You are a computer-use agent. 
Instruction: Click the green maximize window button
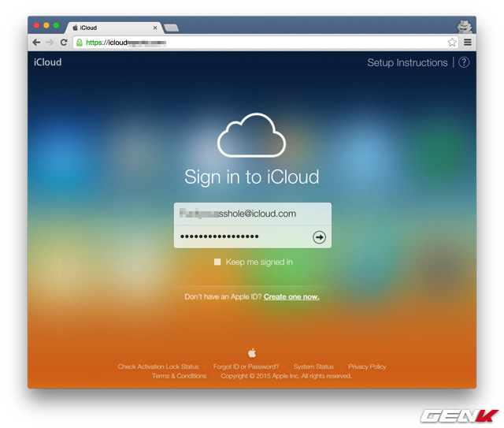pyautogui.click(x=56, y=25)
